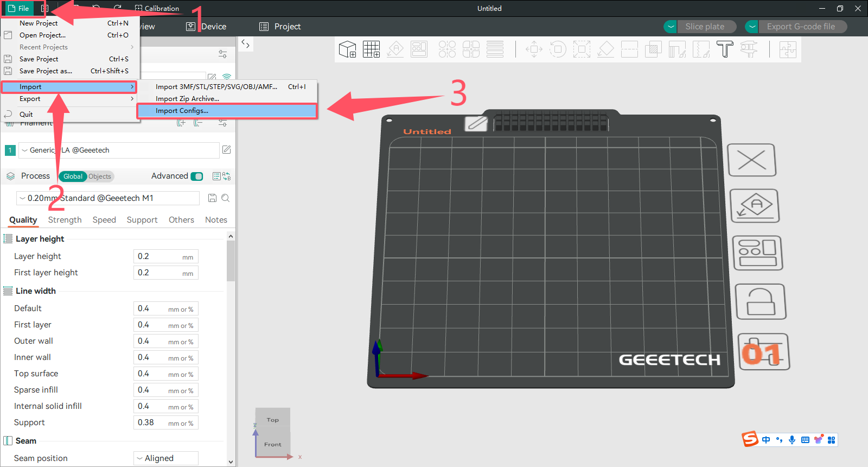Open the Project tab
Viewport: 868px width, 467px height.
tap(280, 27)
